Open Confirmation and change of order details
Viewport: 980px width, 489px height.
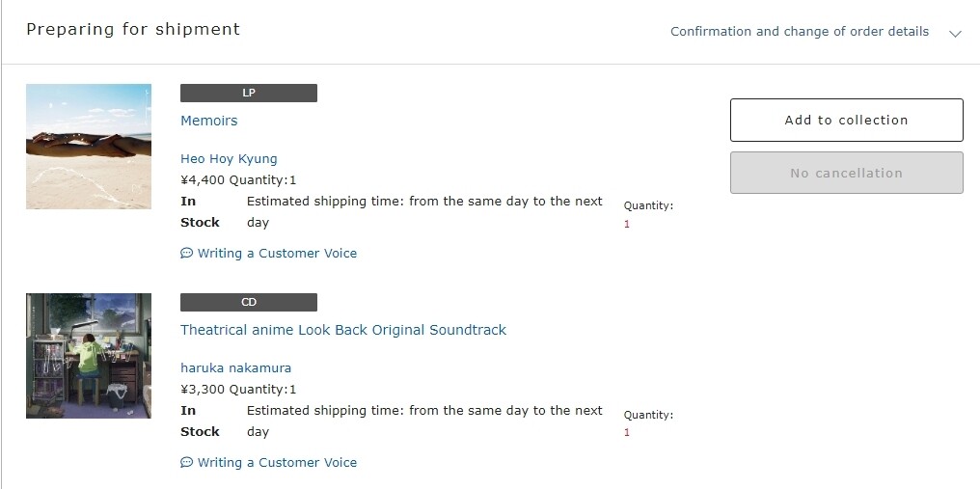coord(799,32)
